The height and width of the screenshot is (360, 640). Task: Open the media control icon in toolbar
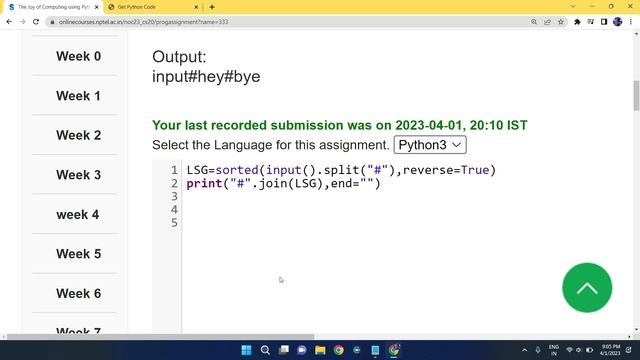click(591, 22)
